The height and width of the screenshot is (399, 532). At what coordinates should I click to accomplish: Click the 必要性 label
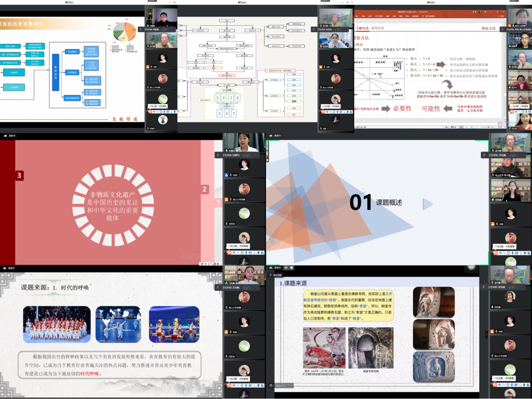[403, 108]
